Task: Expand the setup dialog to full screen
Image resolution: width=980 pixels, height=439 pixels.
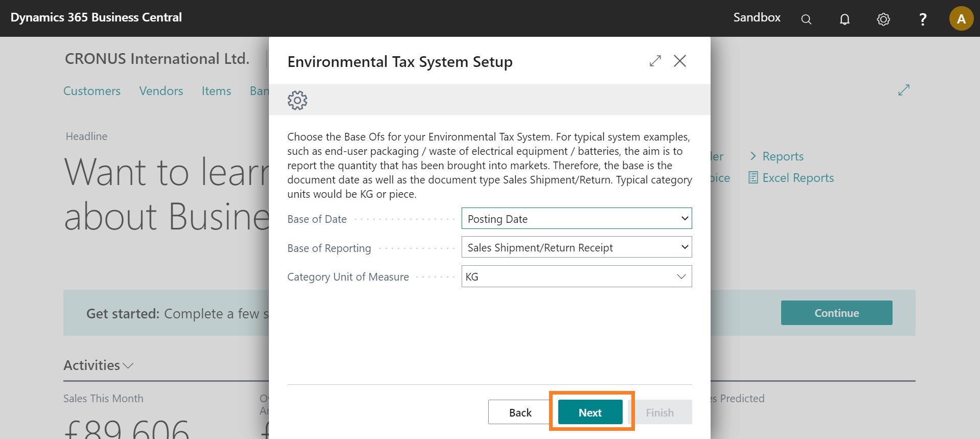Action: [x=655, y=61]
